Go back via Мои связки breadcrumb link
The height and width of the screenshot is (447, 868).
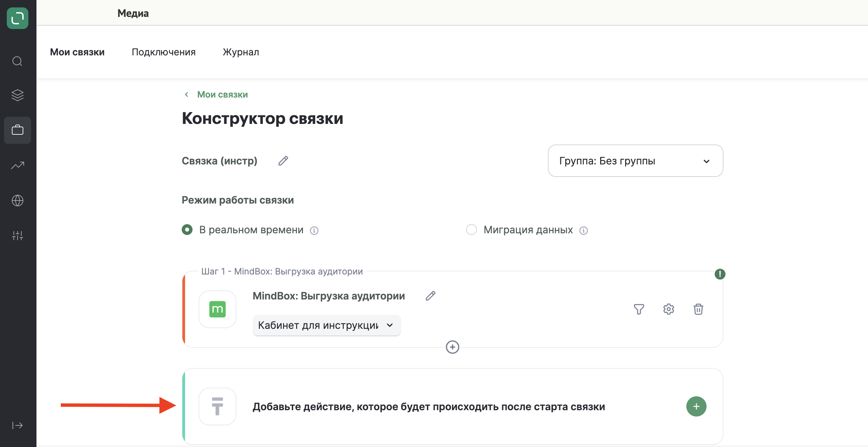222,95
